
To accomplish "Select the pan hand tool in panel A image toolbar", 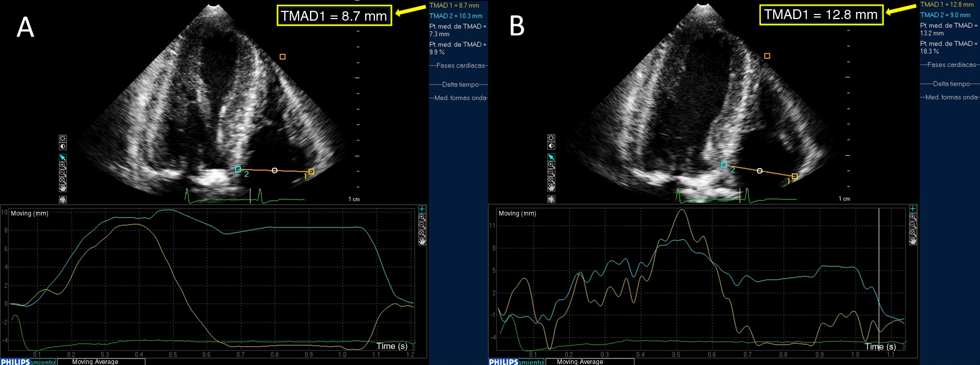I will (x=62, y=188).
